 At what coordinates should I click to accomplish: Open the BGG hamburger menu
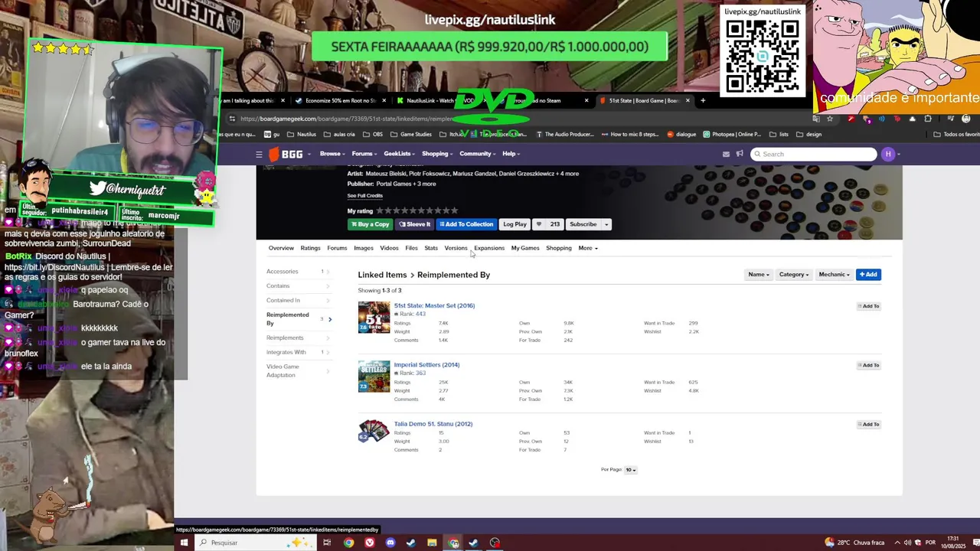pos(259,154)
